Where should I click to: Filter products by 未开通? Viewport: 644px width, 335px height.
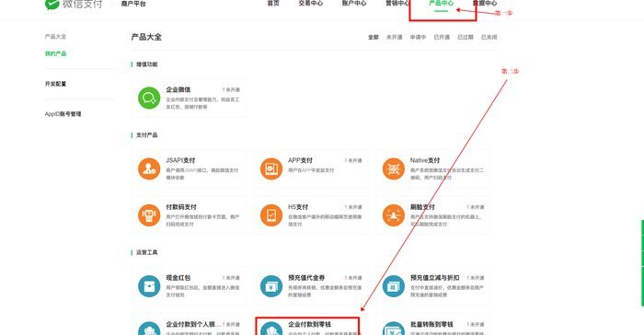coord(395,37)
